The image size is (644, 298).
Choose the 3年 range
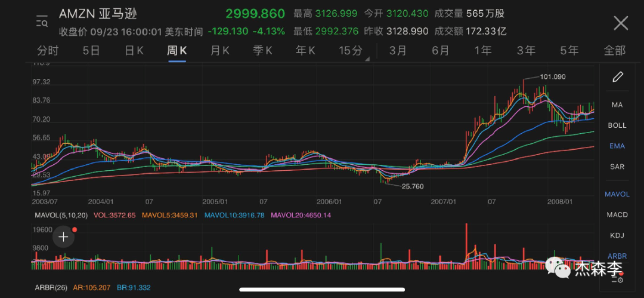[526, 51]
